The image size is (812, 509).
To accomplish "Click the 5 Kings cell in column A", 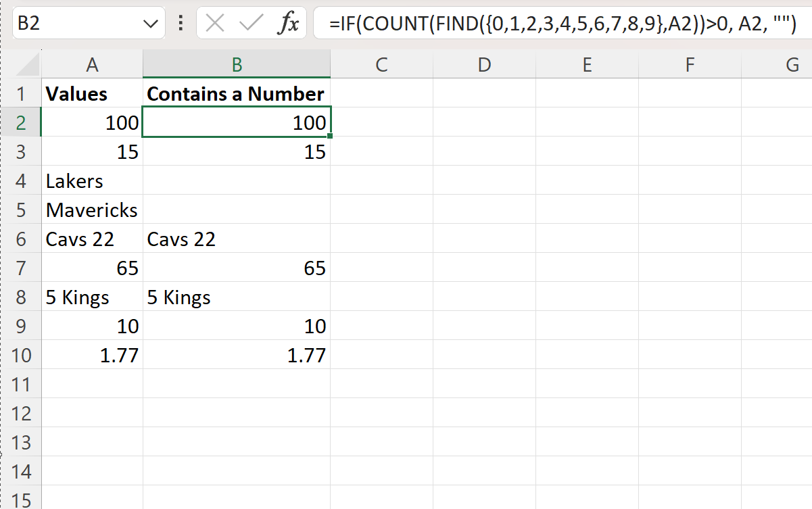I will pos(92,297).
